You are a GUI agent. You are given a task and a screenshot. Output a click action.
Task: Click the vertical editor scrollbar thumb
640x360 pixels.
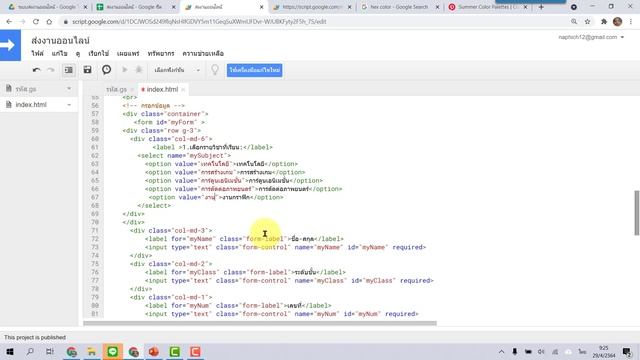tap(636, 213)
